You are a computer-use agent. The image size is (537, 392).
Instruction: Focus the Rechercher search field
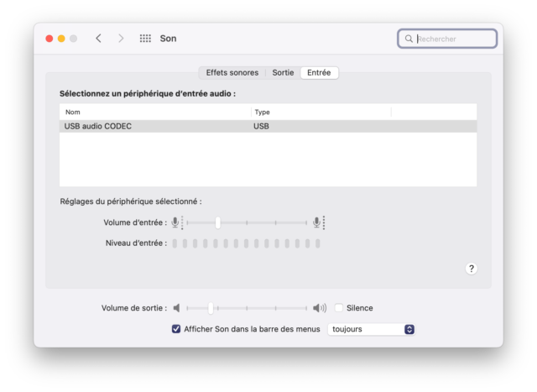[447, 39]
